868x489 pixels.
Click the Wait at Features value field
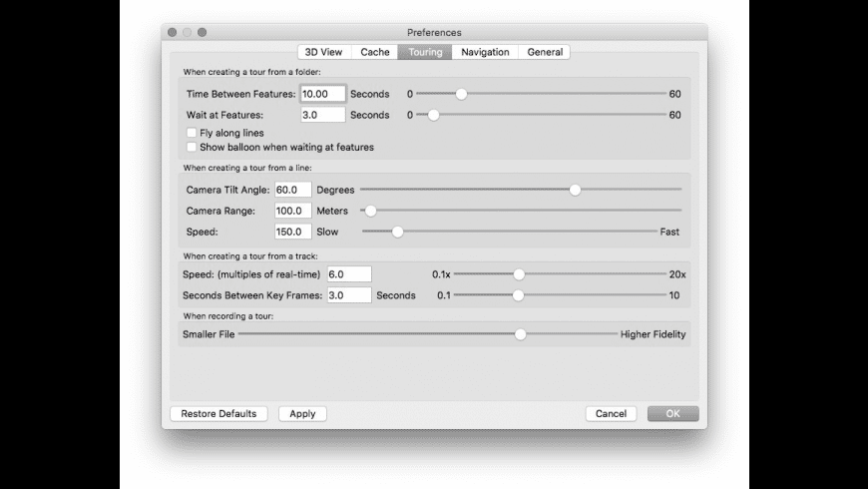coord(323,115)
